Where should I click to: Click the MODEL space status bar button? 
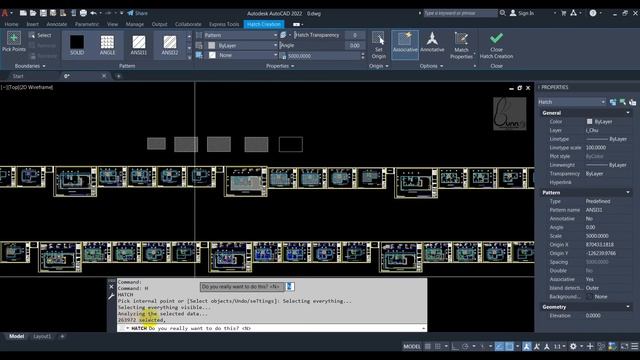[x=412, y=347]
